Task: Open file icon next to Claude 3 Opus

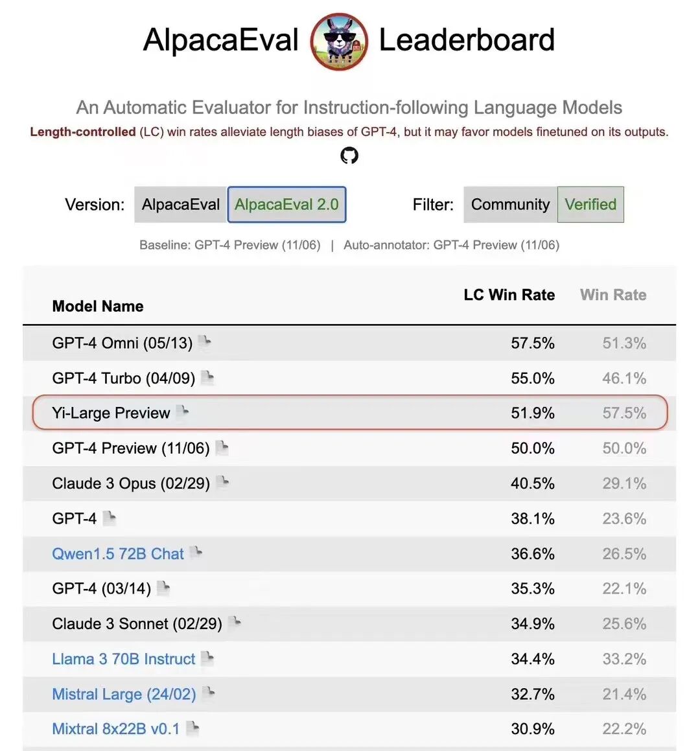Action: click(222, 483)
